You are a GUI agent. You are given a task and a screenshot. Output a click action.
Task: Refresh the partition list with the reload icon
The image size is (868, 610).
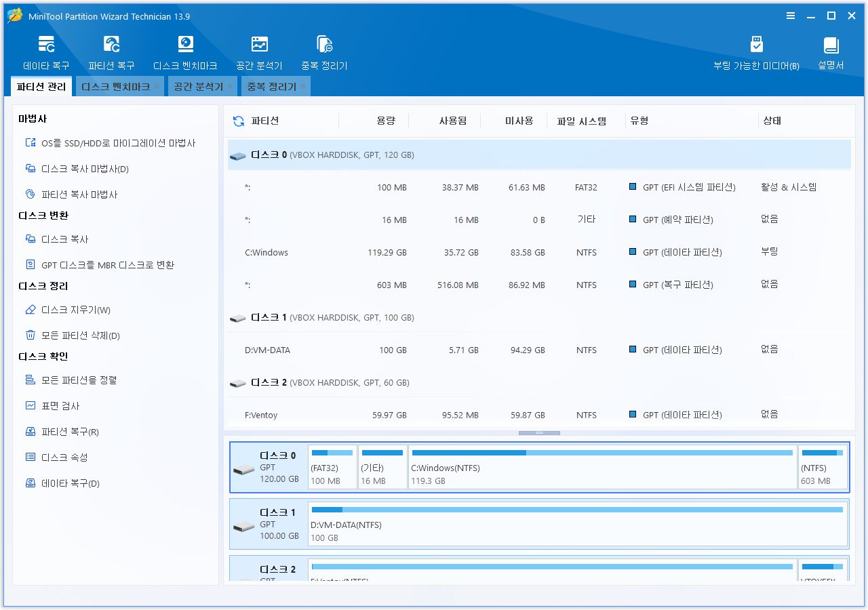239,121
